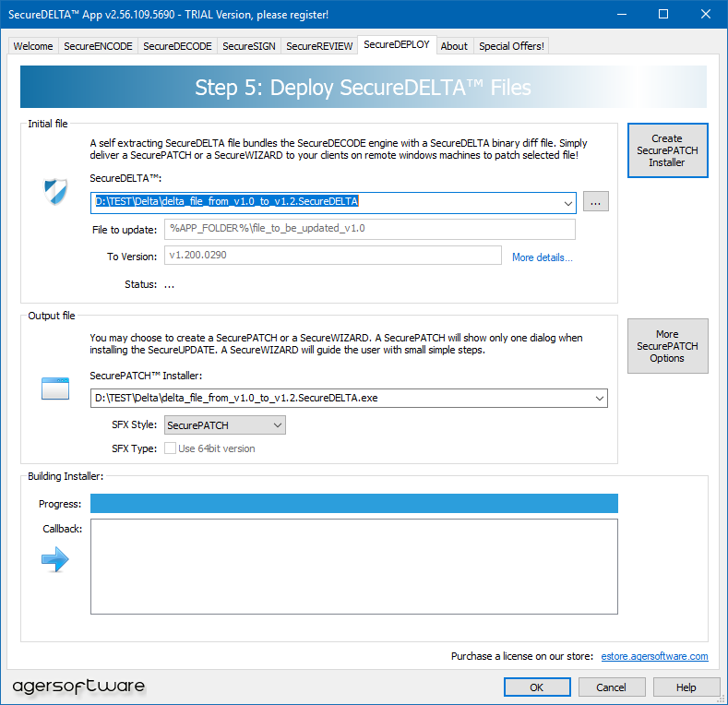The height and width of the screenshot is (705, 728).
Task: Browse for SecureDELTA file with ellipsis button
Action: point(596,201)
